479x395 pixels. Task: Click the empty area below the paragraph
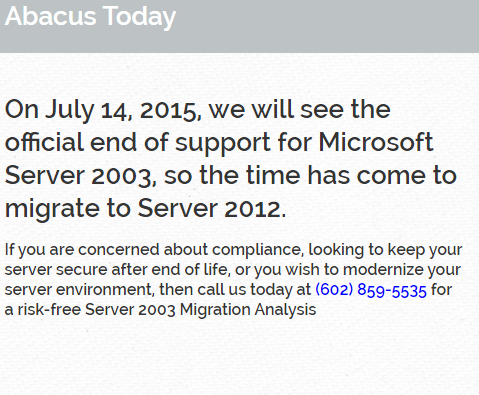239,358
